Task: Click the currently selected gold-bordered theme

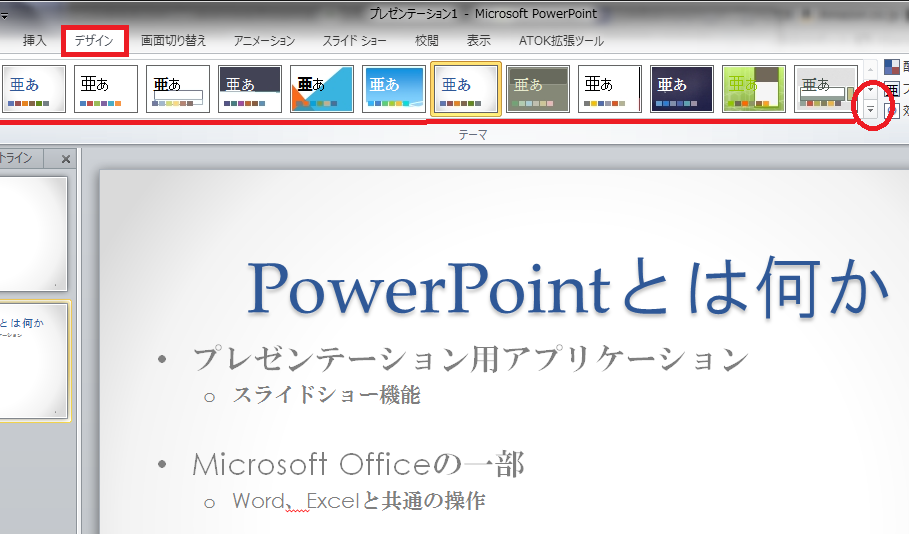Action: 466,89
